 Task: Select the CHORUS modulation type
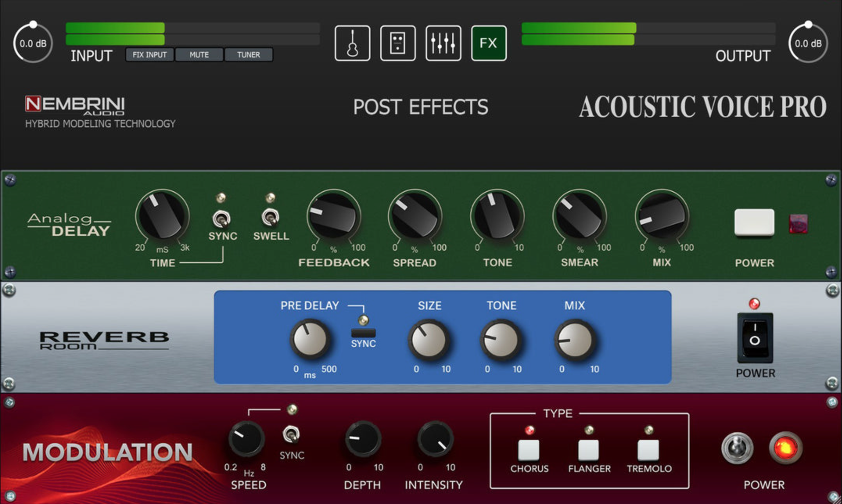530,450
